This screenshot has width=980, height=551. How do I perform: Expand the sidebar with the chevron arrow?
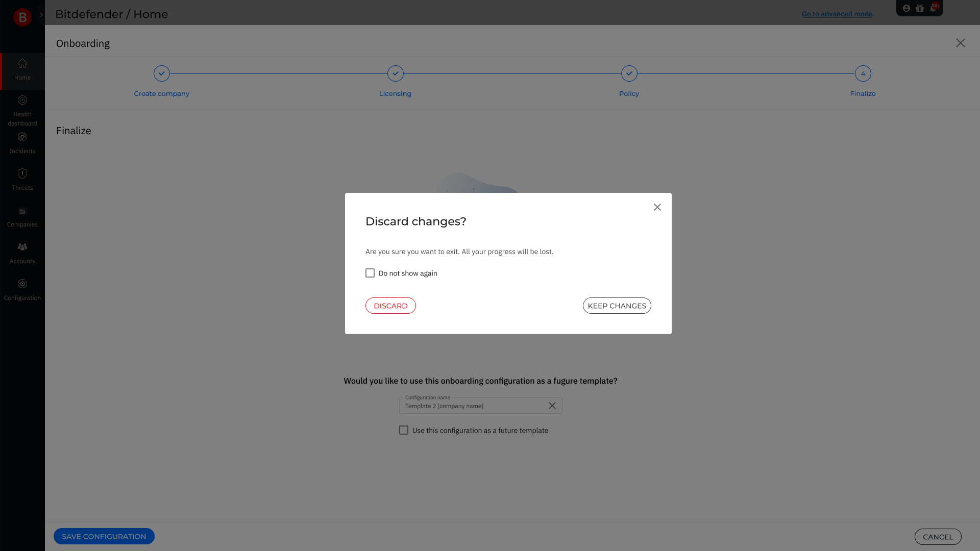(x=41, y=15)
